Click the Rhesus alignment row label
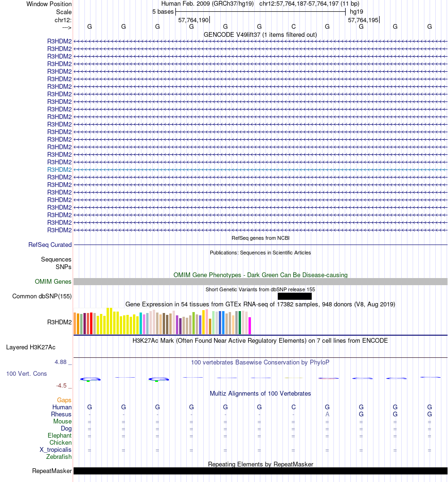This screenshot has height=482, width=448. [x=61, y=414]
